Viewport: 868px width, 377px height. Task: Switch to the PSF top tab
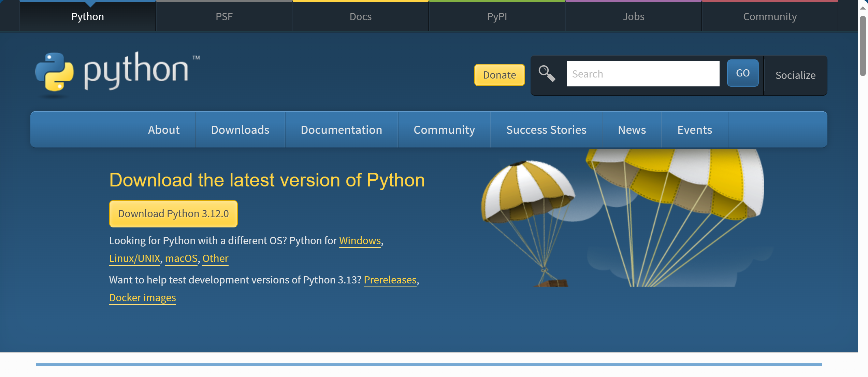coord(224,16)
